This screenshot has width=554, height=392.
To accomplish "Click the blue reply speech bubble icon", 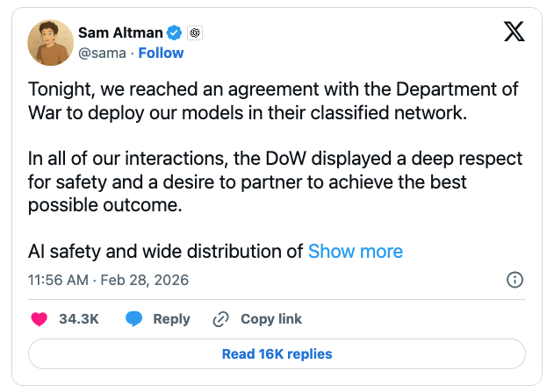I will (133, 319).
